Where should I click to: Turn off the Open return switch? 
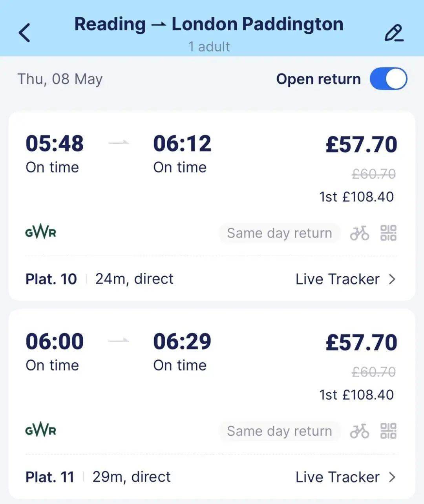click(388, 79)
